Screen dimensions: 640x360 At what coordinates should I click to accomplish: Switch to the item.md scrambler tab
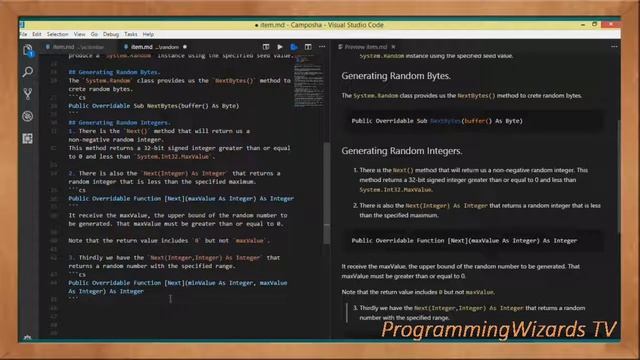pyautogui.click(x=78, y=47)
